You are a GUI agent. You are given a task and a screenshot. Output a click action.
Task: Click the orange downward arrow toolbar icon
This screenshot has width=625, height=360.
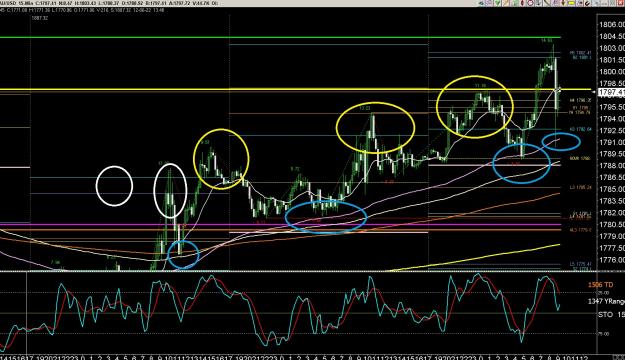(x=563, y=3)
